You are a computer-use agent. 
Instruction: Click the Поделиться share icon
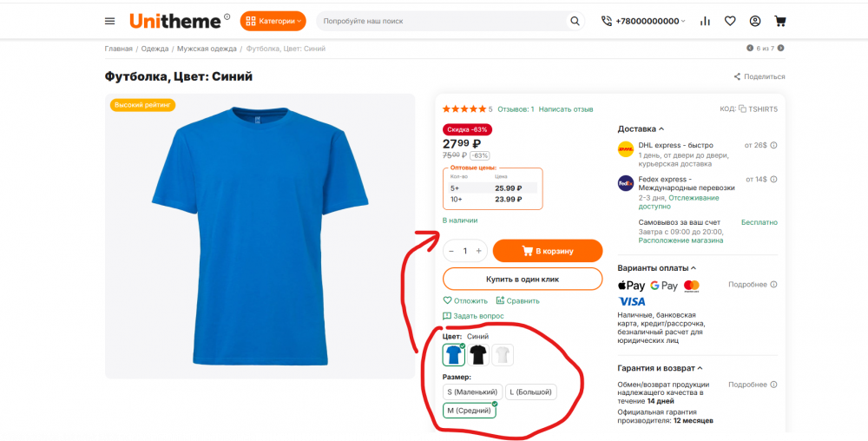click(x=738, y=76)
